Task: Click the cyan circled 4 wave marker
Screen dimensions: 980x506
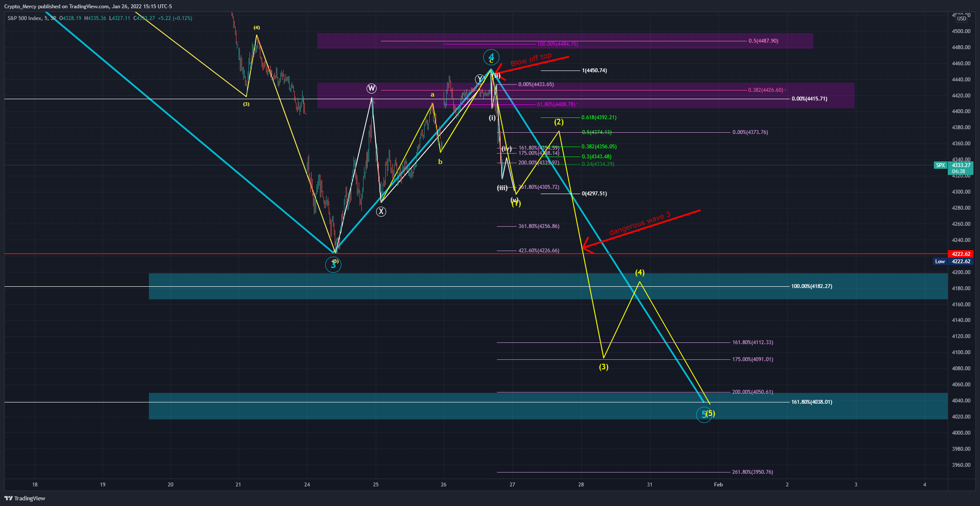Action: point(491,57)
